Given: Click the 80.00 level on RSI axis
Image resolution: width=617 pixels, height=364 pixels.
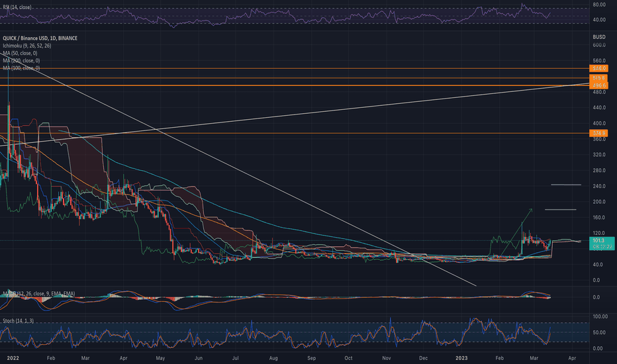Looking at the screenshot, I should (x=599, y=5).
